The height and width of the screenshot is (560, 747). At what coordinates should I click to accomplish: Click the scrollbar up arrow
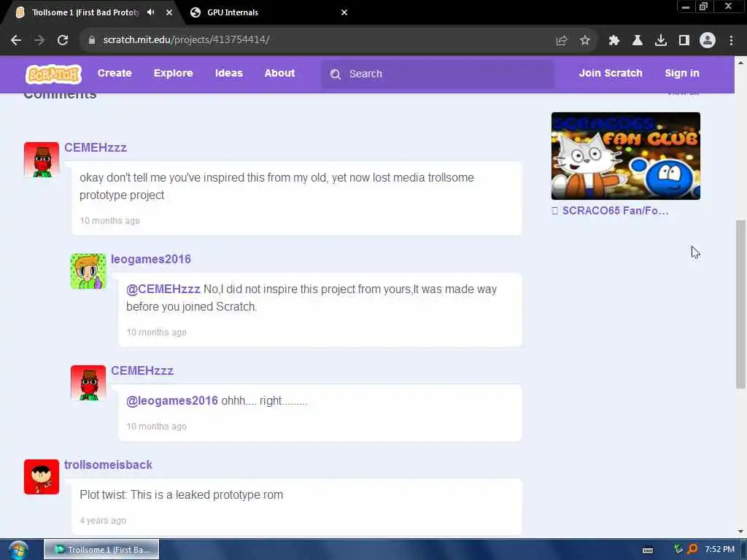coord(740,63)
